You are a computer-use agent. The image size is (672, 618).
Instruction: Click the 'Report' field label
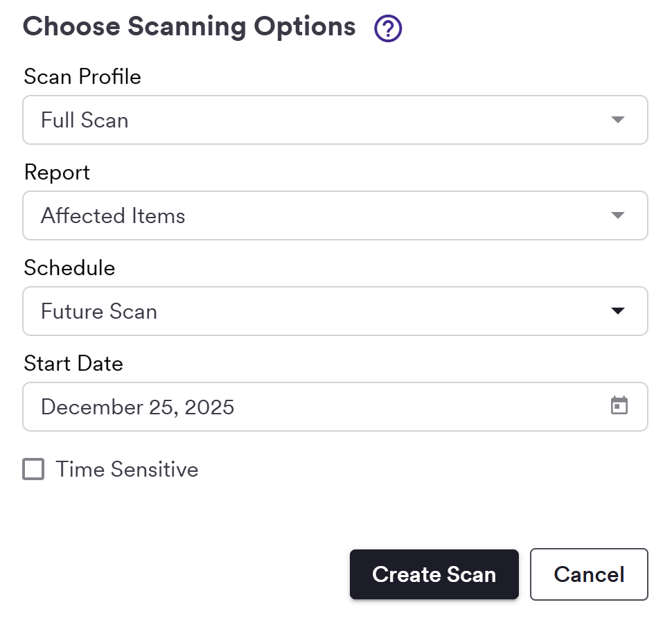[x=57, y=172]
